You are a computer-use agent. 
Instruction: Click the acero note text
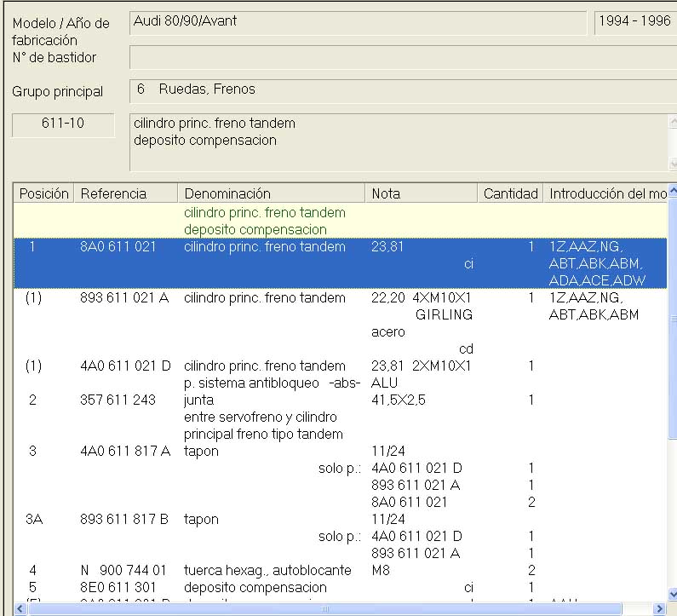(x=387, y=331)
